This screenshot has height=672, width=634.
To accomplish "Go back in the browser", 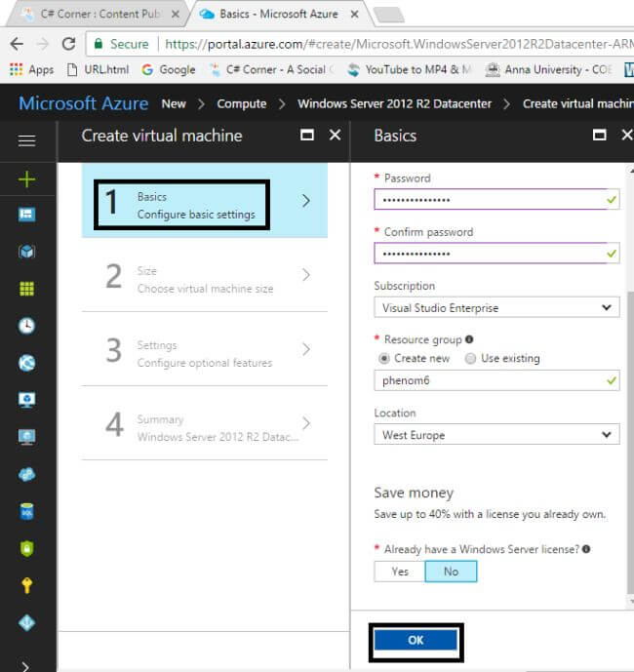I will (17, 44).
